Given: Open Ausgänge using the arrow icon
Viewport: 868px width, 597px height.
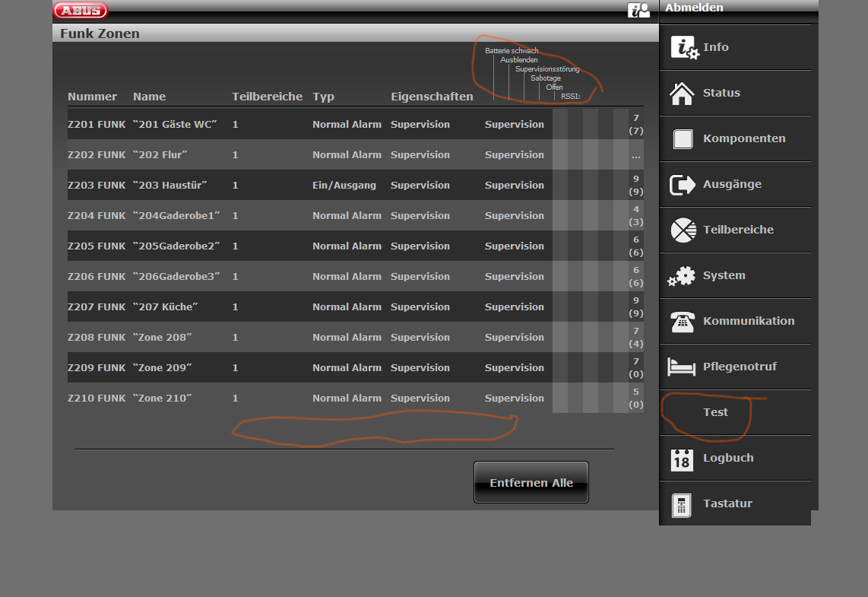Looking at the screenshot, I should tap(682, 185).
